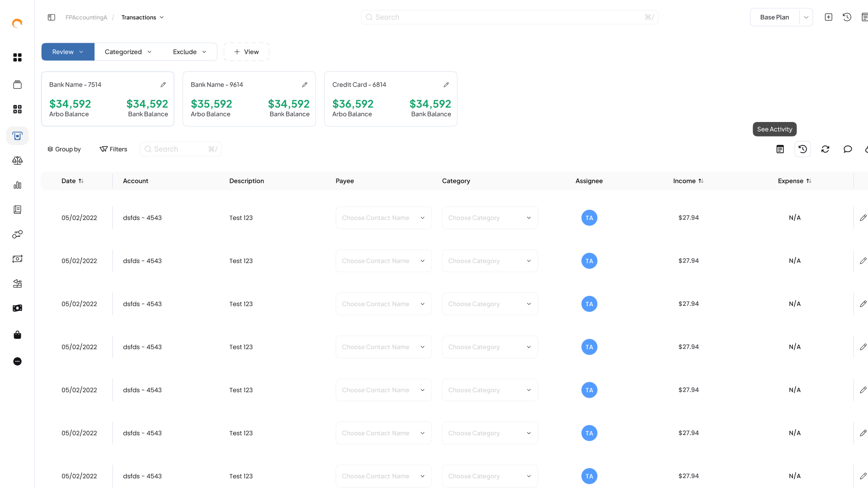Open first row Choose Category dropdown

click(x=490, y=218)
